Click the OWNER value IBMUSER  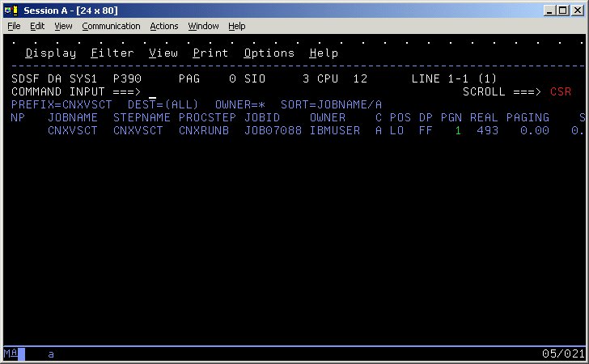click(334, 130)
